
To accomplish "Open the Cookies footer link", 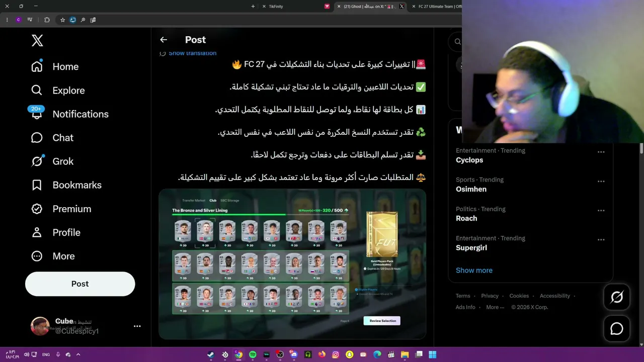I will (519, 296).
